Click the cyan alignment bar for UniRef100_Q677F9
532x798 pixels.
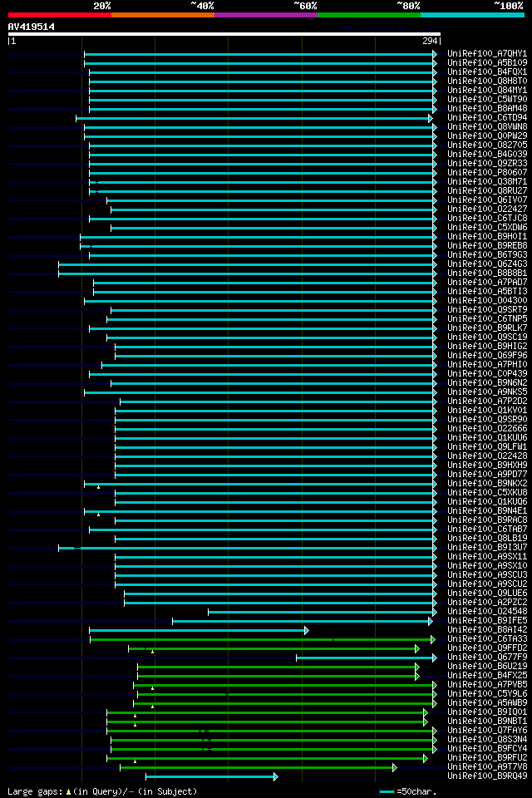point(367,658)
